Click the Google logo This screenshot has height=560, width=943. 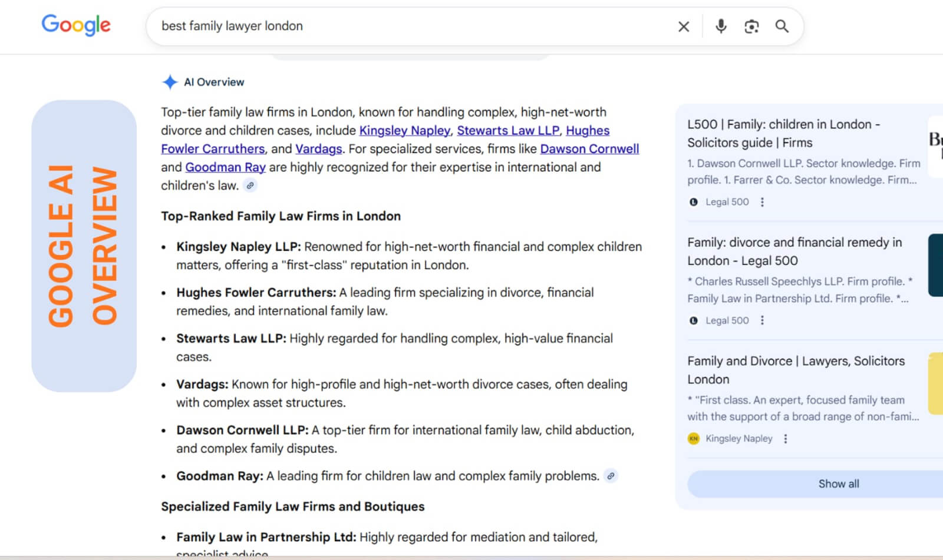[x=76, y=25]
